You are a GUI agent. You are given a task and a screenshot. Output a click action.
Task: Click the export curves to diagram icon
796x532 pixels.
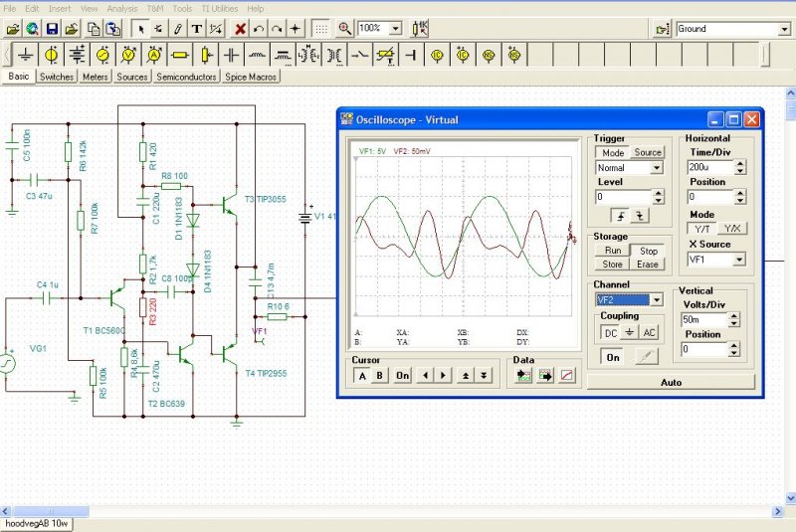click(545, 376)
